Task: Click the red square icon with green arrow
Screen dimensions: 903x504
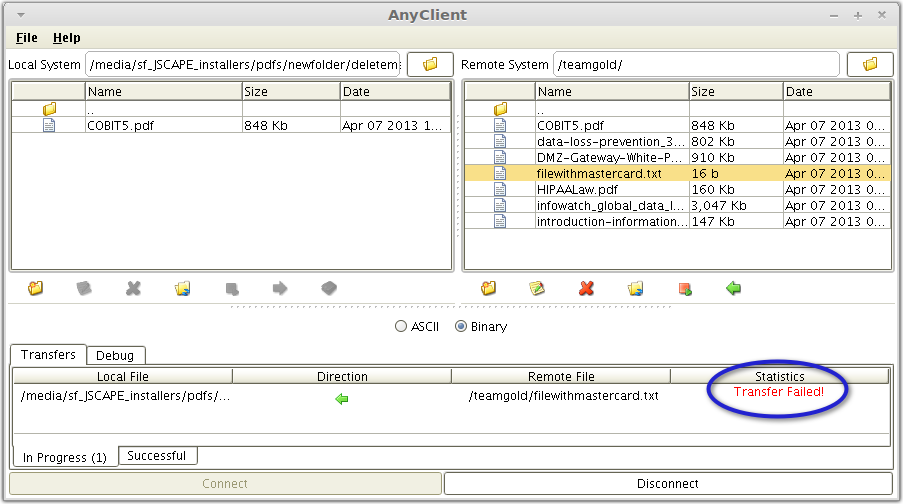Action: click(x=685, y=288)
